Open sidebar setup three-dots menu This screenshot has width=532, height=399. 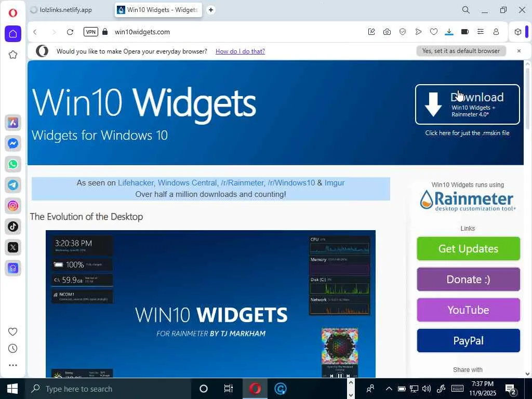[12, 365]
